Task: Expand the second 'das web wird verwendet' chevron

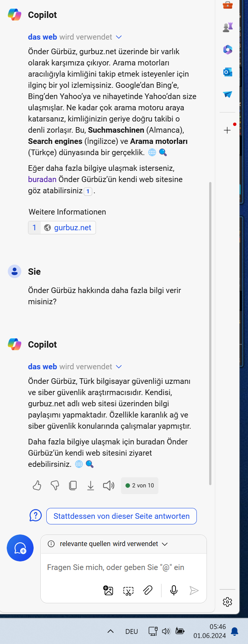Action: click(119, 367)
